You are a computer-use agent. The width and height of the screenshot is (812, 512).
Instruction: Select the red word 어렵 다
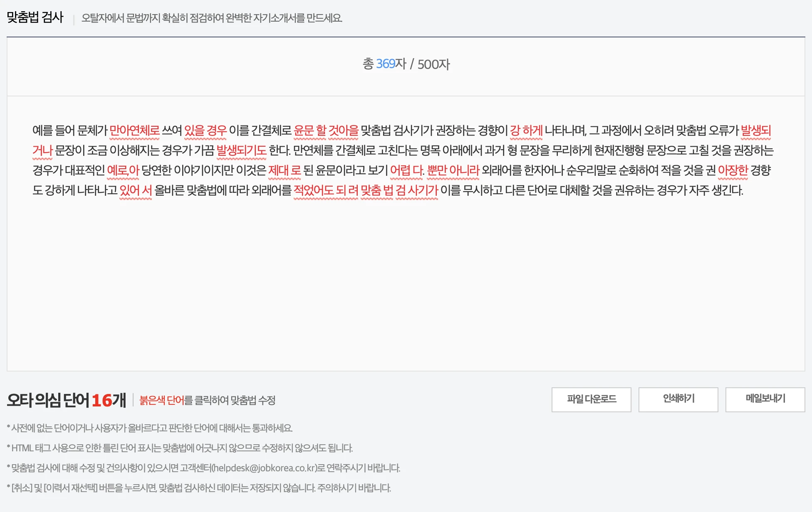tap(406, 171)
